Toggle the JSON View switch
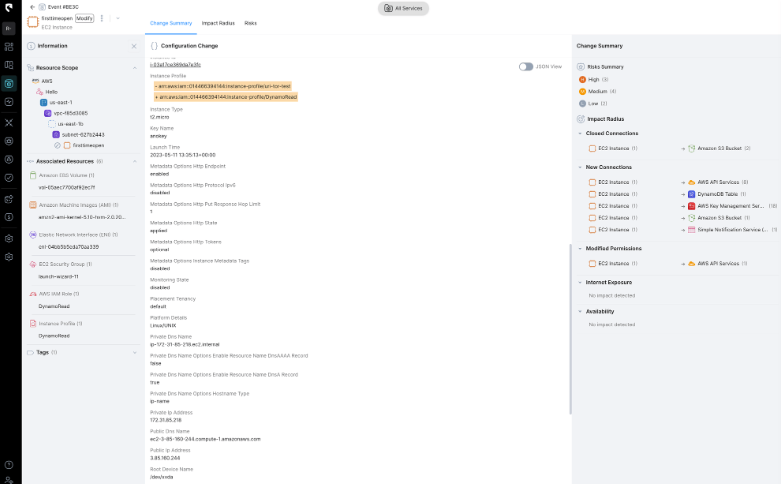The width and height of the screenshot is (781, 484). pos(526,67)
